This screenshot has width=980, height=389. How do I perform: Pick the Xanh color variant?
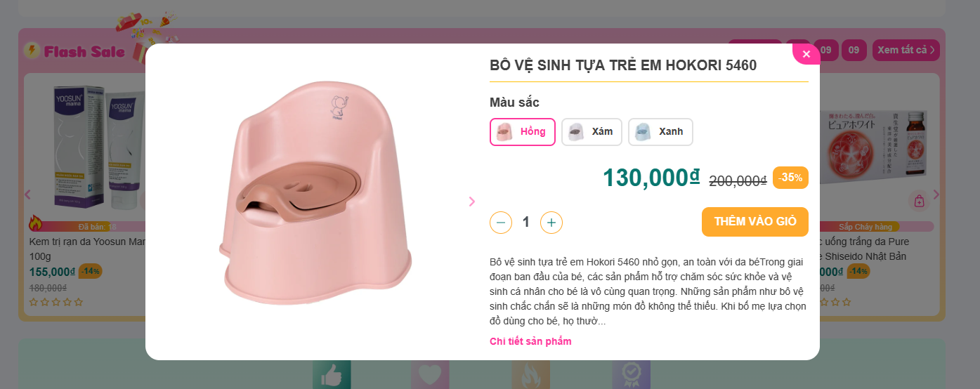tap(660, 132)
